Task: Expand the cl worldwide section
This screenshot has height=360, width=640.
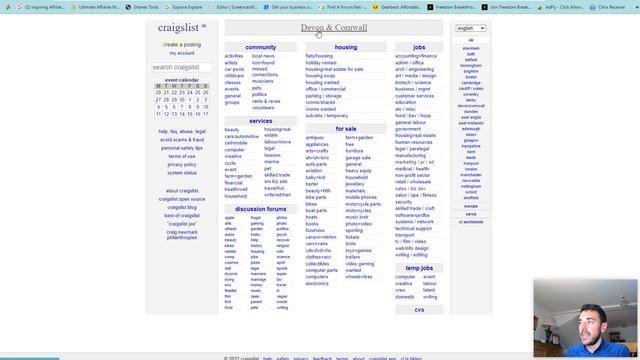Action: coord(471,222)
